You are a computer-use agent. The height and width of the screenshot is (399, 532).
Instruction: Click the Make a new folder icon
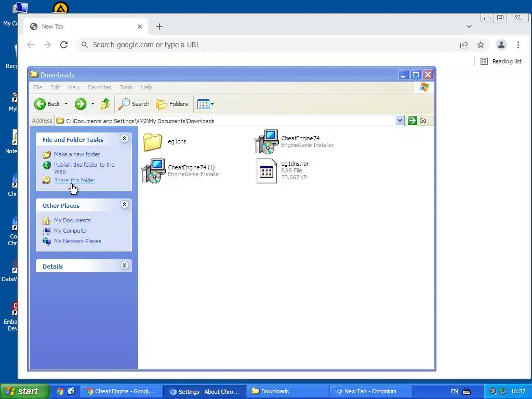[46, 155]
